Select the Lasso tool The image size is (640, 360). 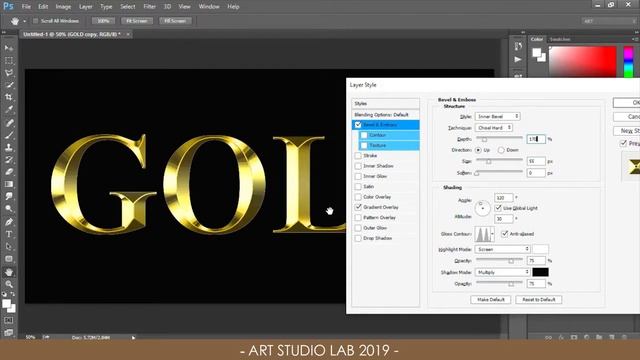click(x=9, y=73)
